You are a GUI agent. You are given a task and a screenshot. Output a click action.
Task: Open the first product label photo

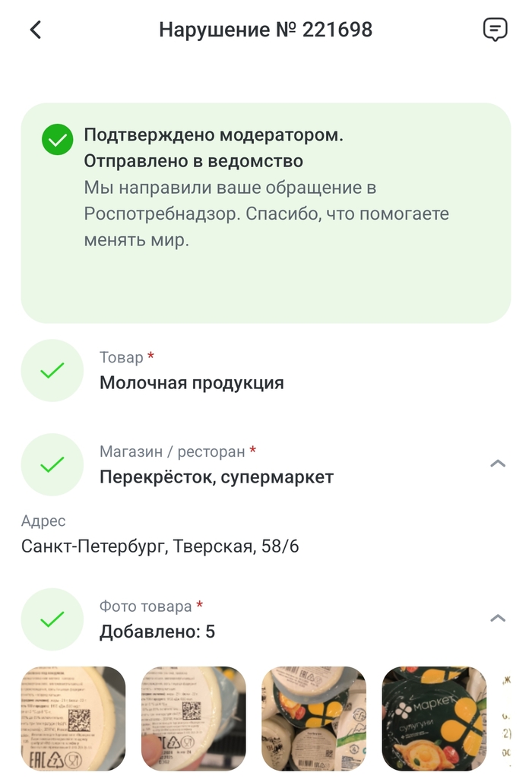[73, 718]
